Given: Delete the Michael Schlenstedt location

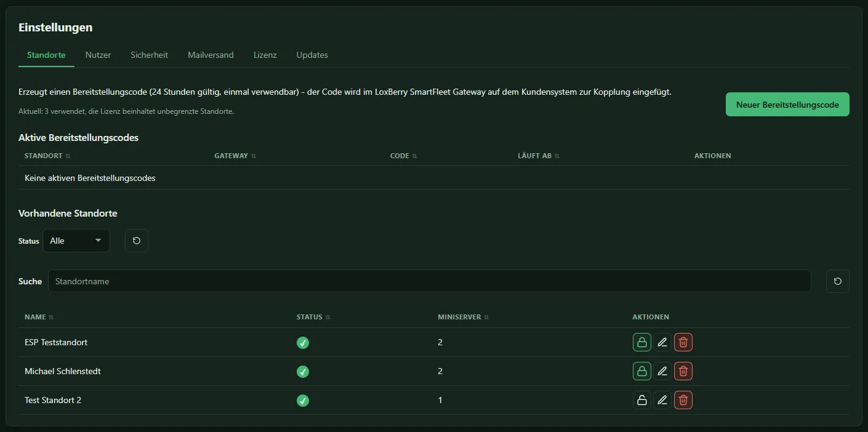Looking at the screenshot, I should coord(683,371).
